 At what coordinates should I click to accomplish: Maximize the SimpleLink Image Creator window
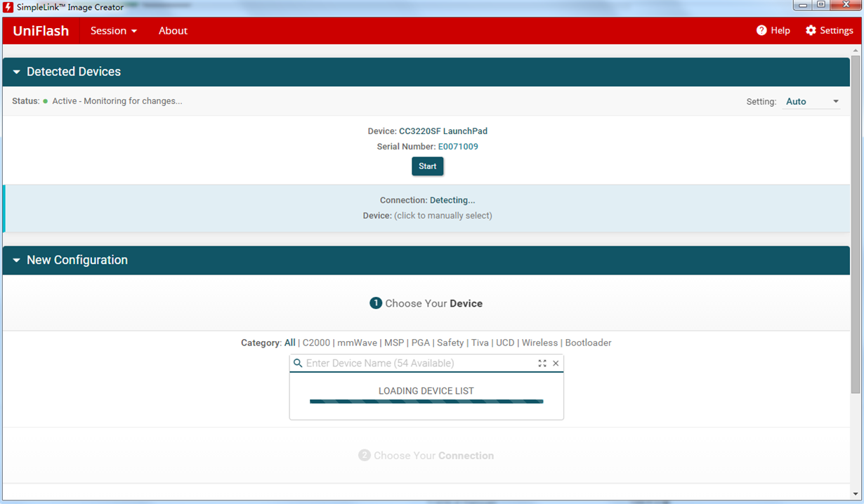[820, 5]
